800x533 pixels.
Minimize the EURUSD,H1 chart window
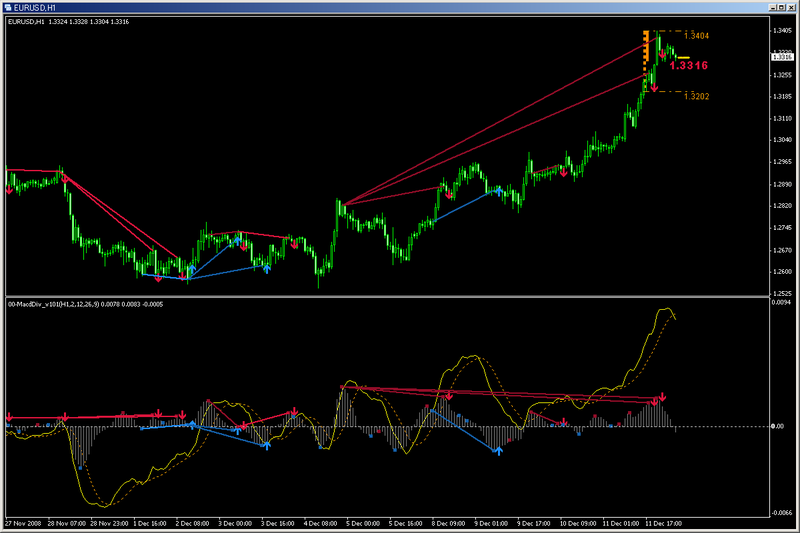tap(773, 7)
